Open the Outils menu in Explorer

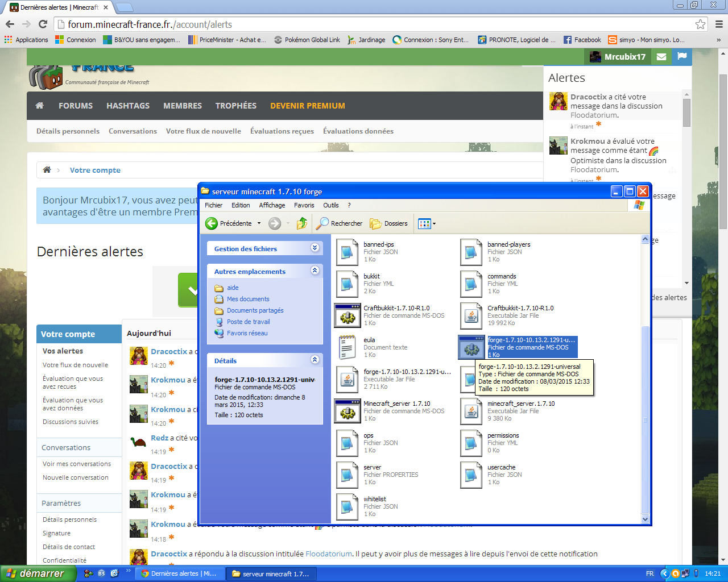pyautogui.click(x=330, y=205)
